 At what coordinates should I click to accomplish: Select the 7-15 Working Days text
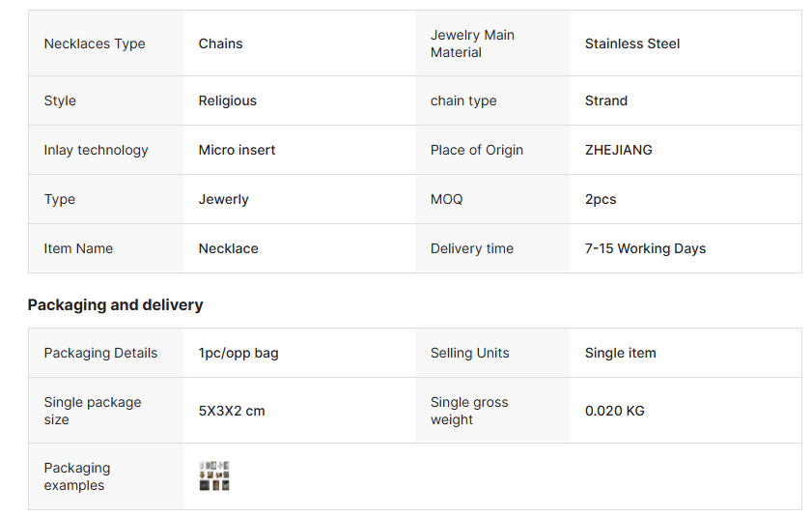point(645,248)
